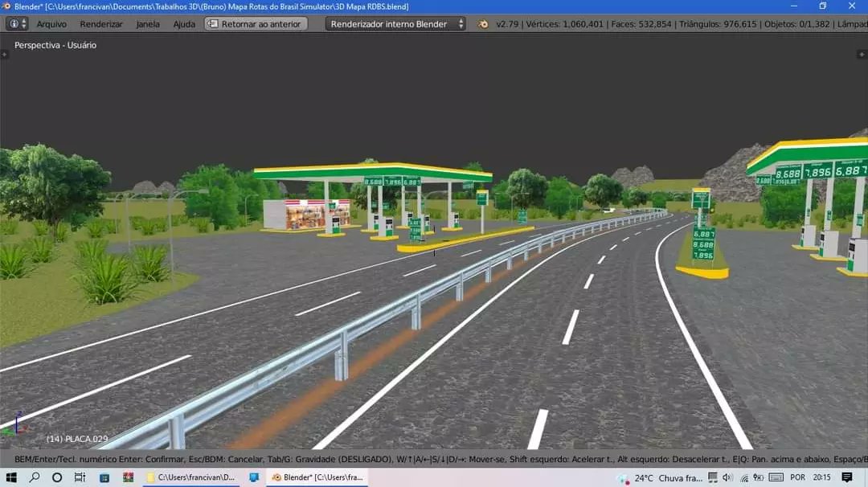Open the Arquivo menu

tap(51, 24)
